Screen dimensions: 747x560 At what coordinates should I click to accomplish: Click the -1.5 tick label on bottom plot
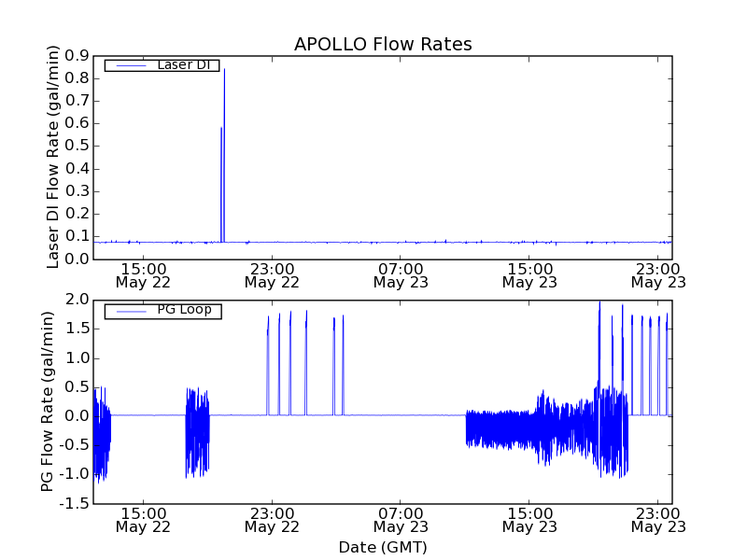tap(75, 503)
